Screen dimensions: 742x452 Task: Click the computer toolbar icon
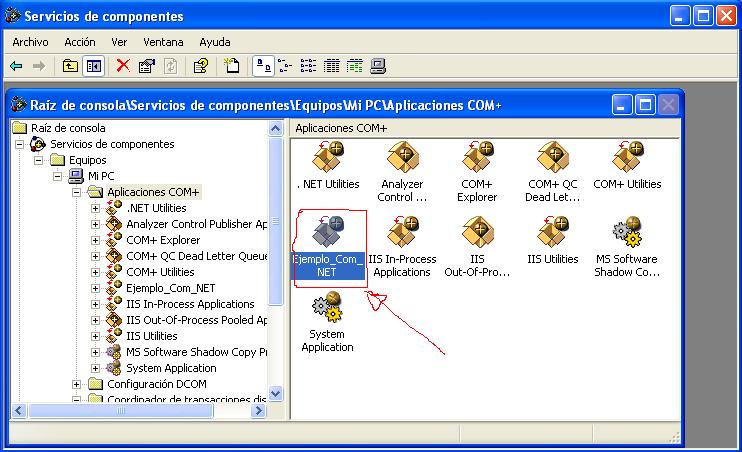click(x=378, y=66)
